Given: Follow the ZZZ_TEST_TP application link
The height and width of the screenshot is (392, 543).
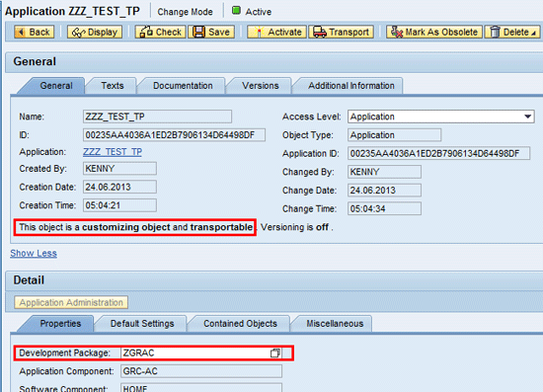Looking at the screenshot, I should [x=113, y=152].
